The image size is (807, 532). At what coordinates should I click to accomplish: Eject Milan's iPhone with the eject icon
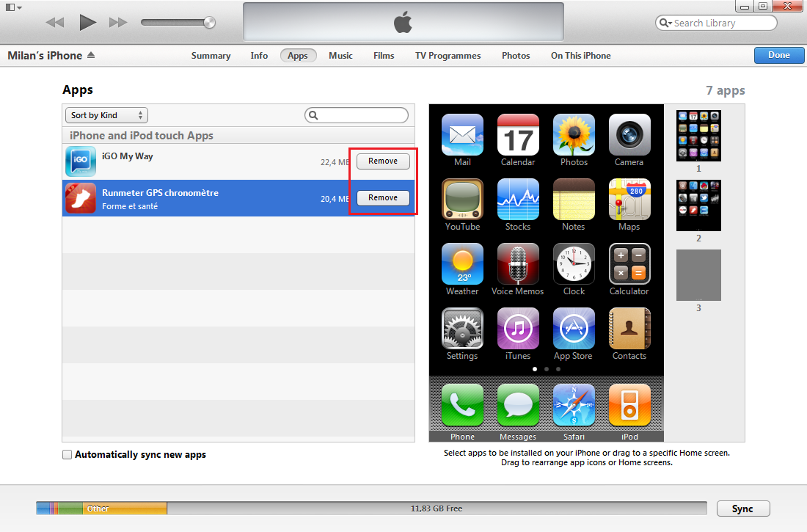point(91,55)
